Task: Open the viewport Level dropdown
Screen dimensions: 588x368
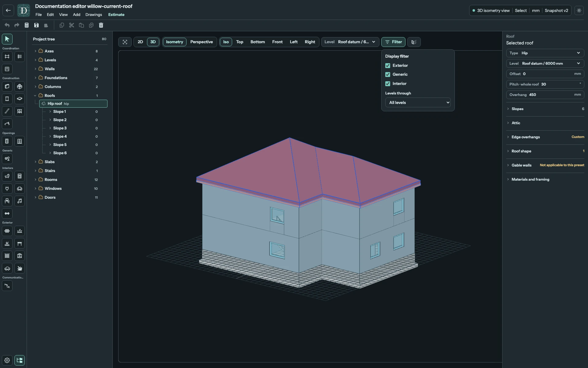Action: 350,42
